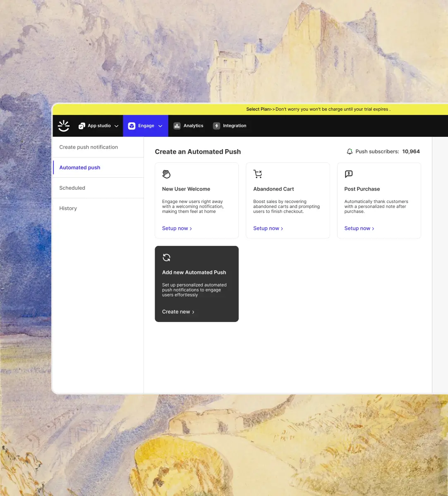Select Create push notification in sidebar
Viewport: 448px width, 496px height.
point(98,147)
